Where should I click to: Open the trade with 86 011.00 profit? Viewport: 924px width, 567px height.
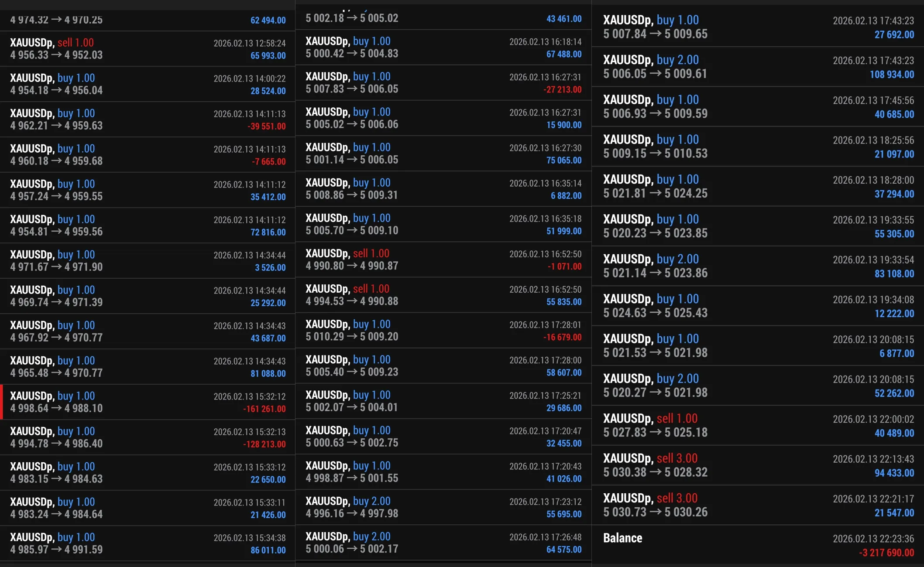pos(148,543)
